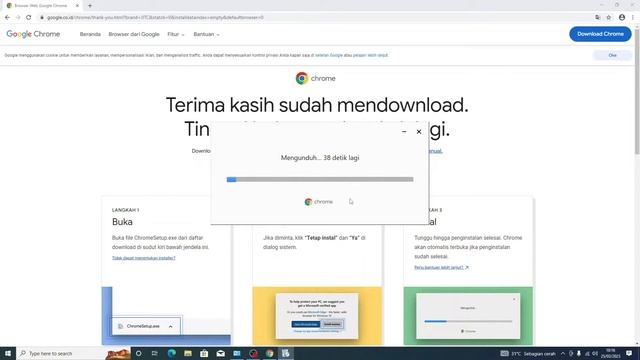
Task: Open the notification center icon
Action: [x=629, y=353]
